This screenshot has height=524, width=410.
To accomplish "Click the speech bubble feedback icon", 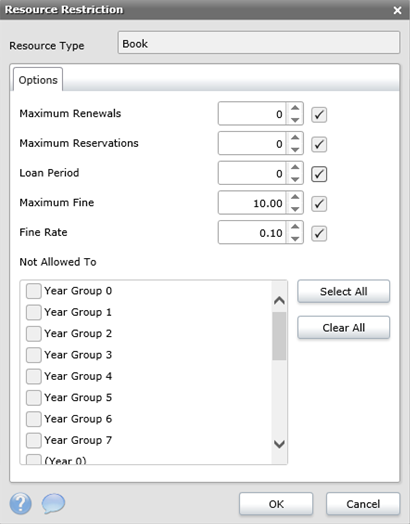I will point(53,503).
